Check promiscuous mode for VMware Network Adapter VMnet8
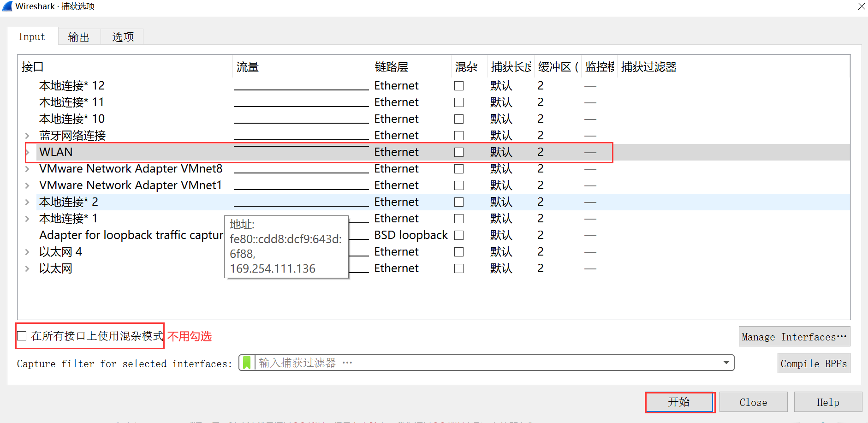Viewport: 868px width, 423px height. tap(458, 168)
